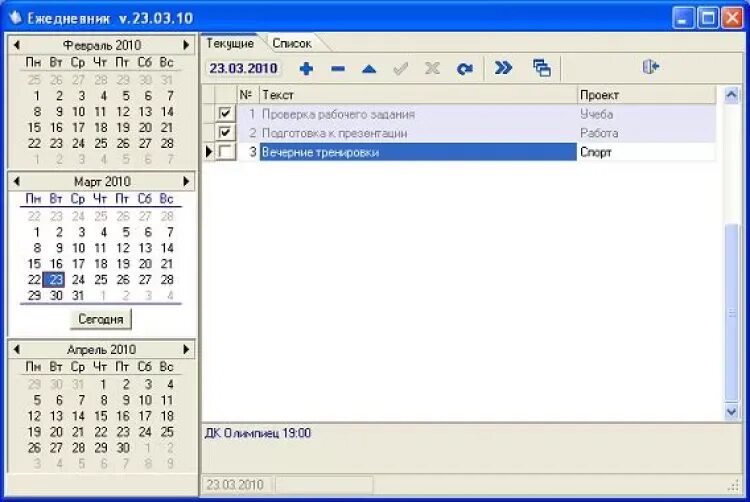Image resolution: width=750 pixels, height=502 pixels.
Task: Click the № column header
Action: [x=248, y=95]
